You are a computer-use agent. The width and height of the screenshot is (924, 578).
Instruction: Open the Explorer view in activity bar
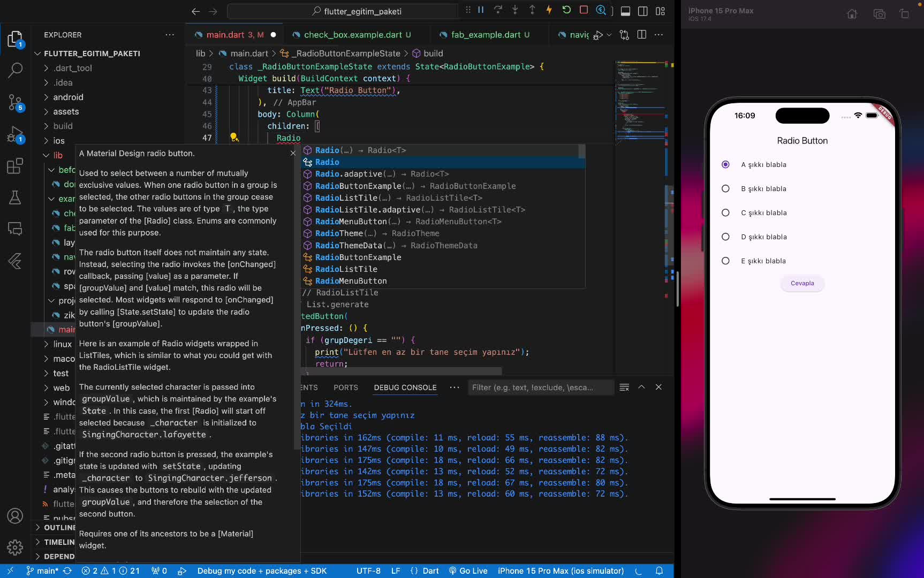pos(15,39)
